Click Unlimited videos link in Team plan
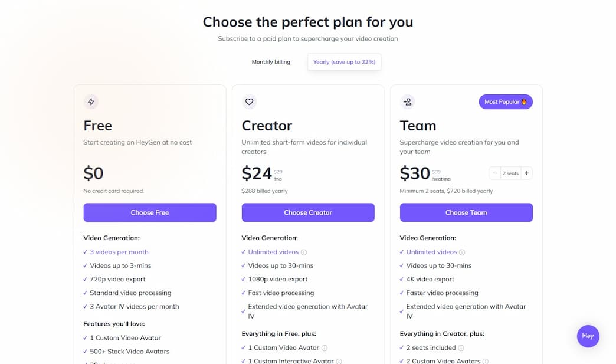616x364 pixels. [431, 252]
